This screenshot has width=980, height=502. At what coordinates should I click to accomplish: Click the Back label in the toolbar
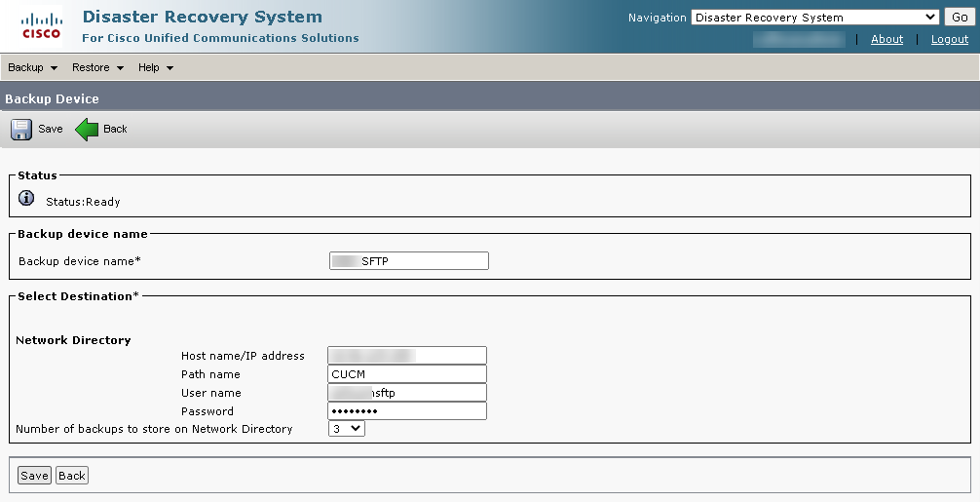[115, 129]
